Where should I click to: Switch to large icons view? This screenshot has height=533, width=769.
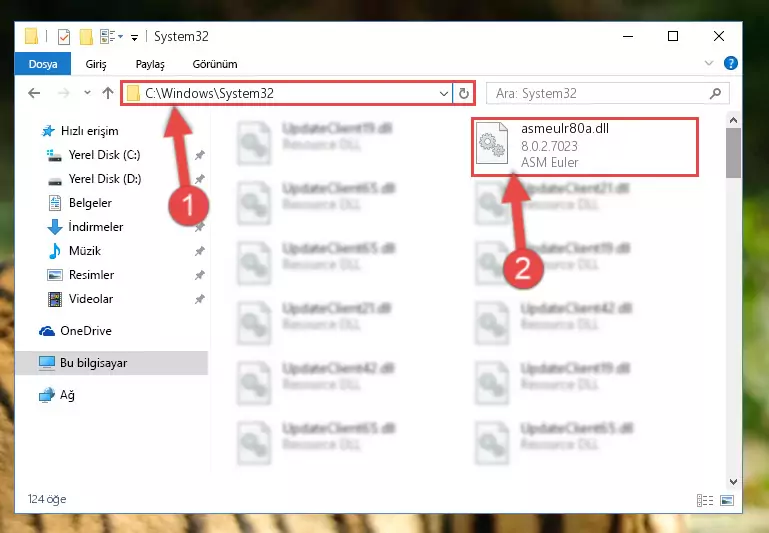click(x=727, y=500)
